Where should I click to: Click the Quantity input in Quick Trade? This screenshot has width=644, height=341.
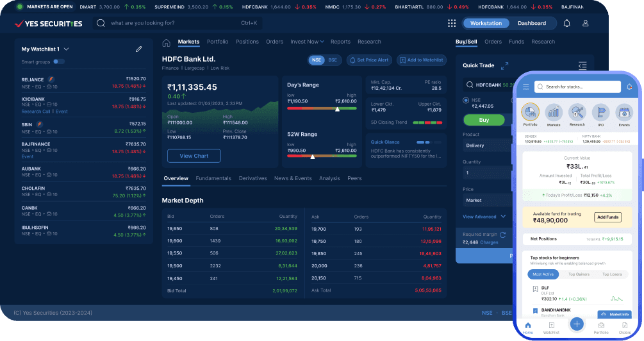(488, 173)
